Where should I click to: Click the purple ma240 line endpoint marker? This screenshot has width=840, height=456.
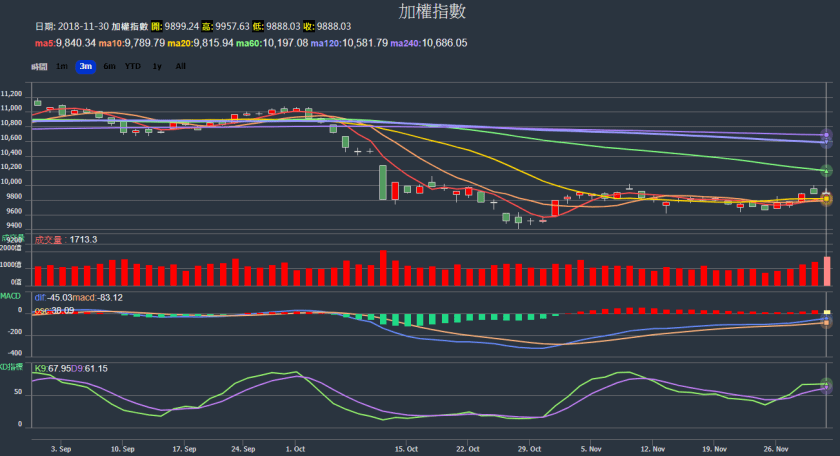pyautogui.click(x=826, y=135)
